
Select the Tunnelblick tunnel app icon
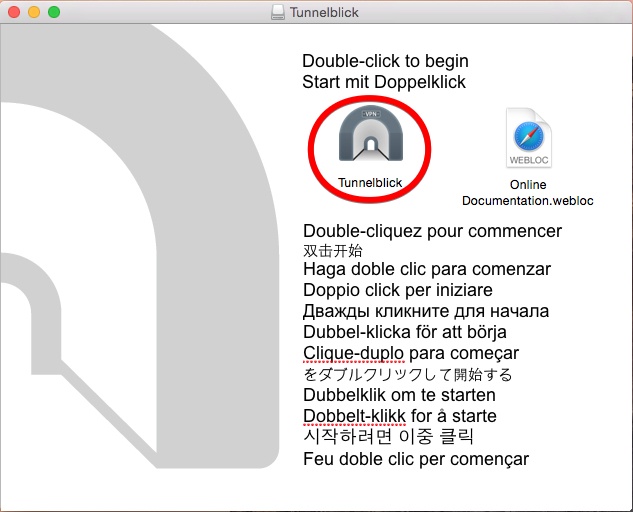click(369, 136)
